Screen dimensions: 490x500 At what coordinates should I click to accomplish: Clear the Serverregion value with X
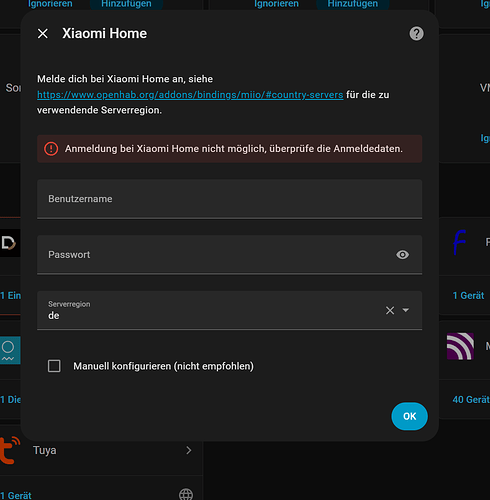pos(390,310)
